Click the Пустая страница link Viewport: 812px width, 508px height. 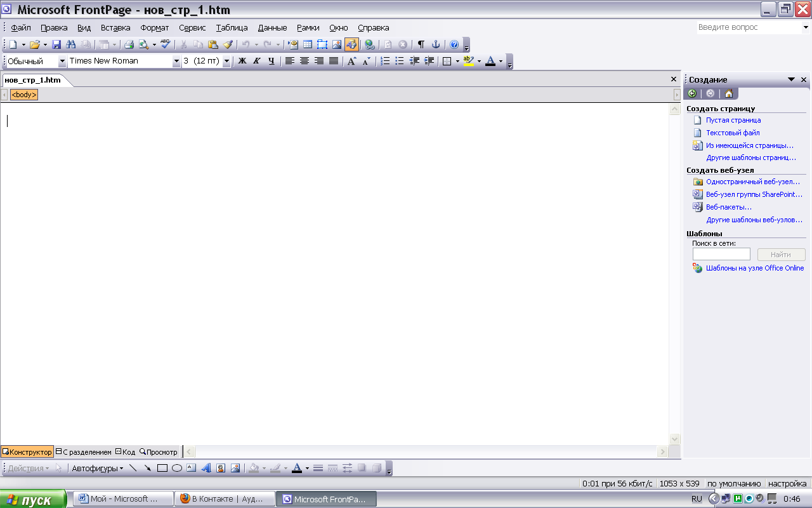coord(733,120)
